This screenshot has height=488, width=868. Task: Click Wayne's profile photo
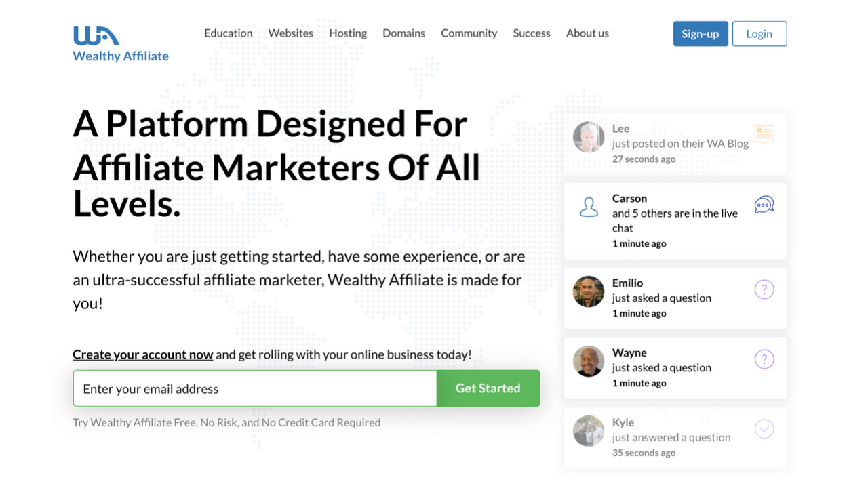(589, 361)
